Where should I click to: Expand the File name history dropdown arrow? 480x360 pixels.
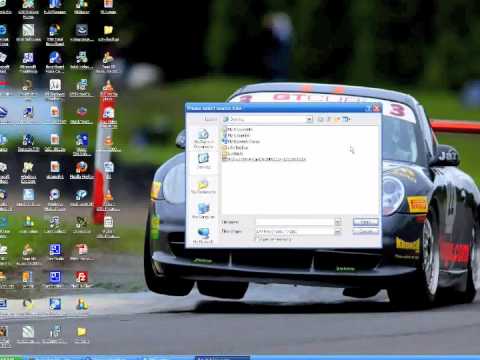pos(338,222)
